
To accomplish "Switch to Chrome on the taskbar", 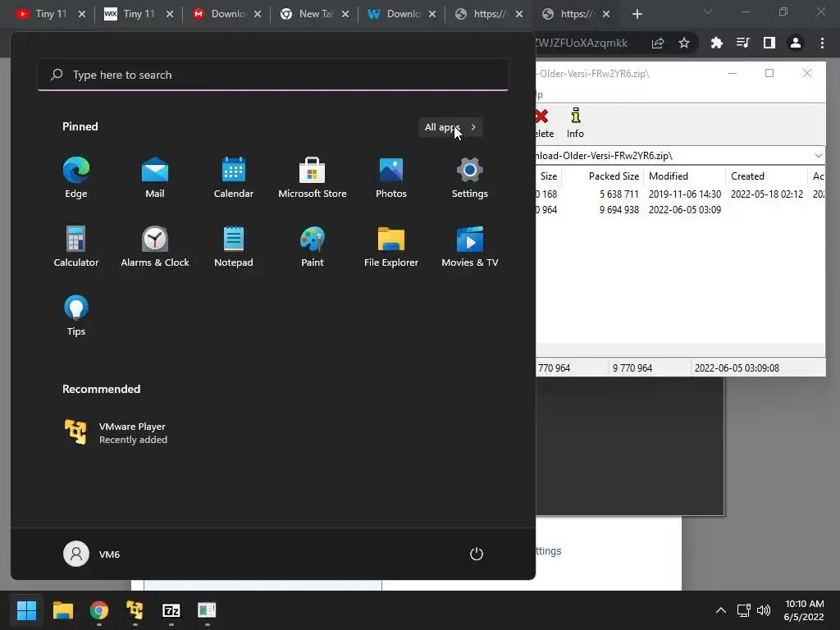I will pos(99,610).
